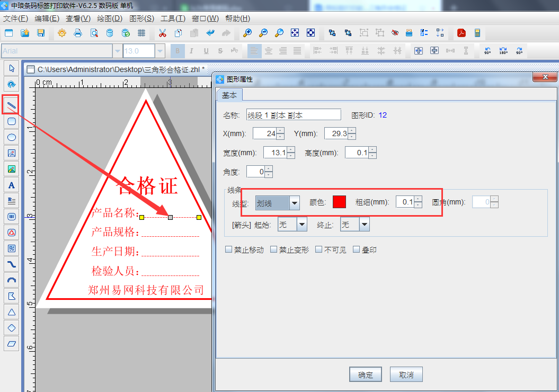559x392 pixels.
Task: Click the zoom in magnifier
Action: tap(247, 33)
